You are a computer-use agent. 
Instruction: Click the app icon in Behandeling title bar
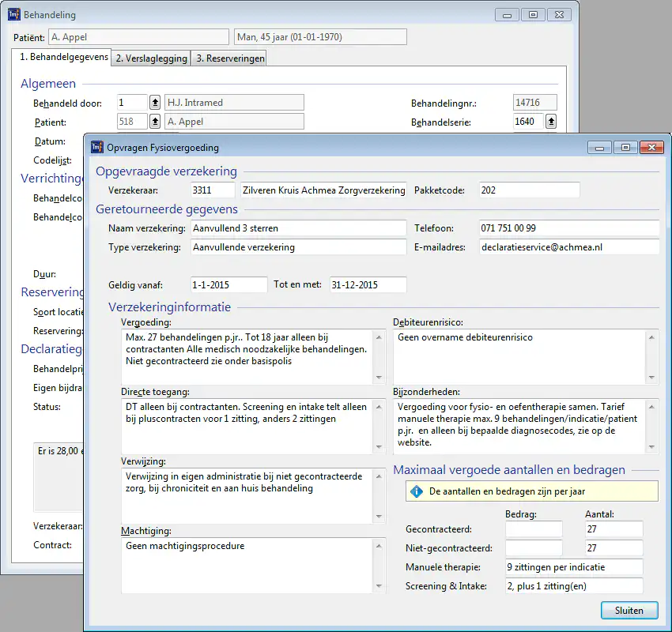tap(13, 14)
